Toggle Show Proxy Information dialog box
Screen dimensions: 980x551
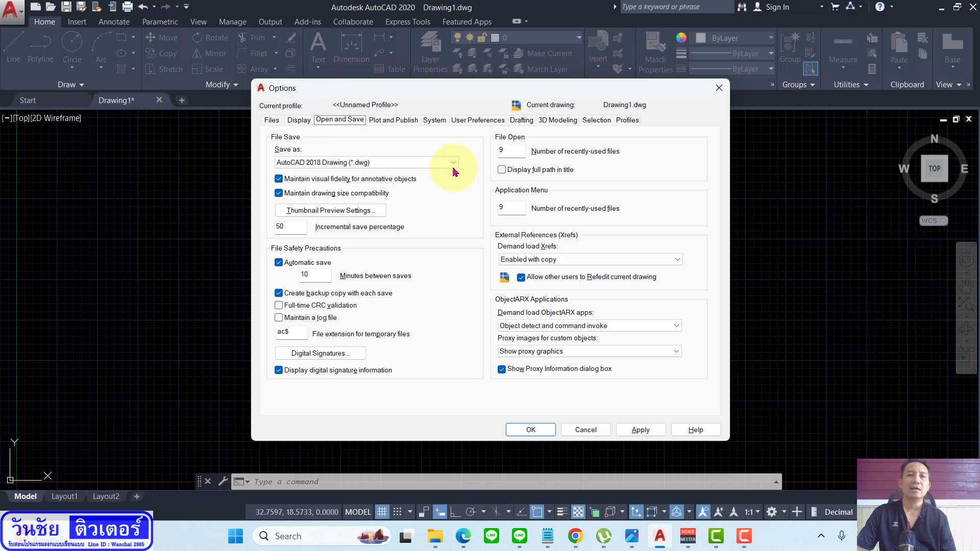click(x=502, y=368)
